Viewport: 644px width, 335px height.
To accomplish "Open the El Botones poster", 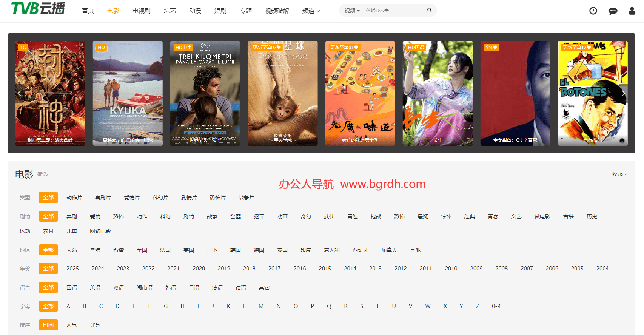I will point(593,93).
